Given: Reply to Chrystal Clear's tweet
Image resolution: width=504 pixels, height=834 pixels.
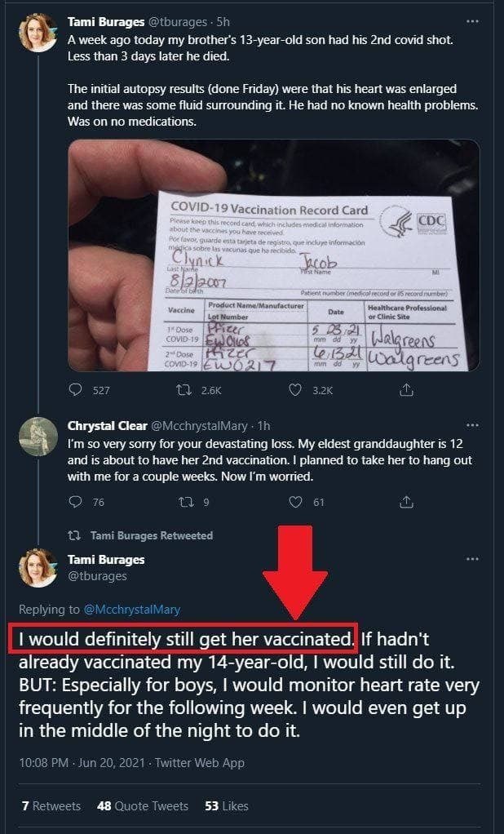Looking at the screenshot, I should click(x=76, y=502).
